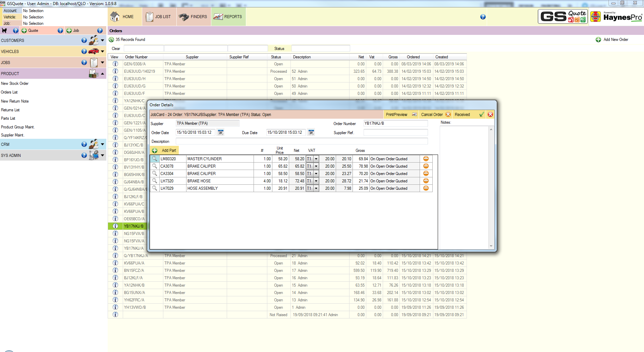
Task: Open the REPORTS tab
Action: 228,17
